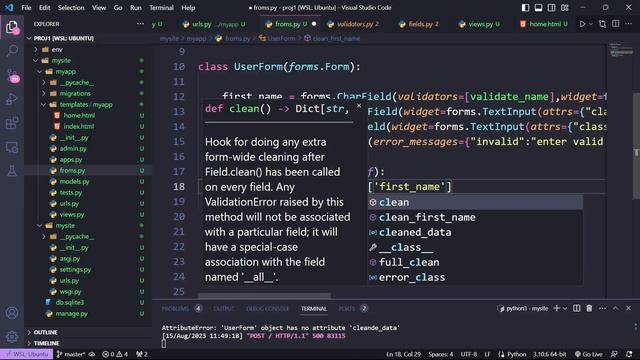Open the launch profile dropdown next to plus
This screenshot has width=640, height=360.
point(565,309)
